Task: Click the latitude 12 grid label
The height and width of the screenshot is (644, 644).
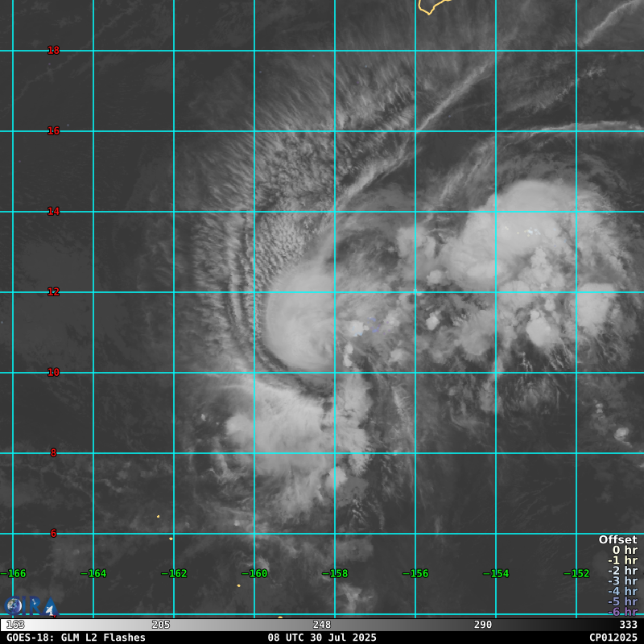Action: tap(53, 292)
